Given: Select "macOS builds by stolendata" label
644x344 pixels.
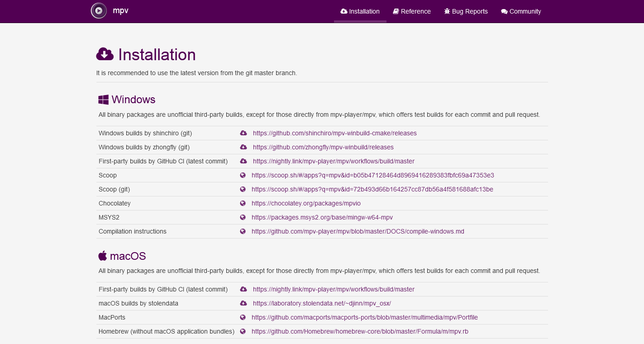Looking at the screenshot, I should [138, 303].
